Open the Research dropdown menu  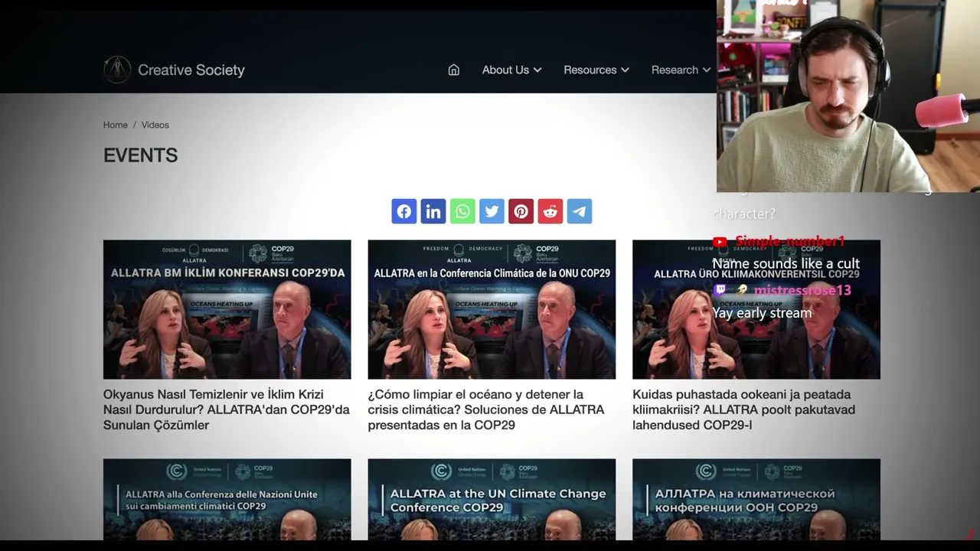click(x=681, y=70)
